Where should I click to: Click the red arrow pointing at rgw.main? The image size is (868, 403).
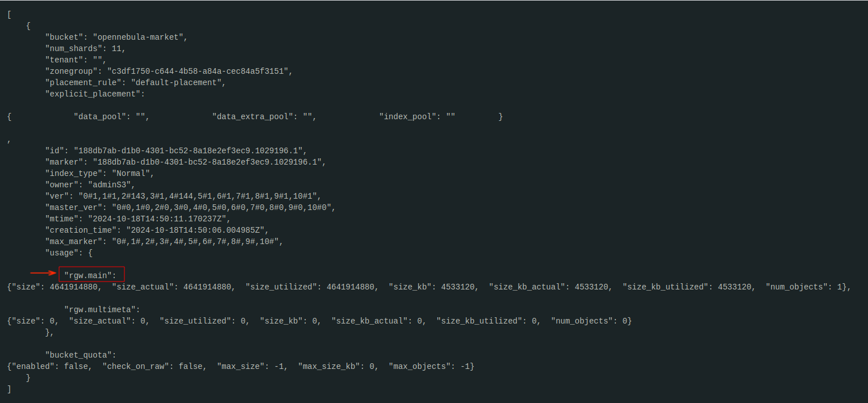pos(43,273)
